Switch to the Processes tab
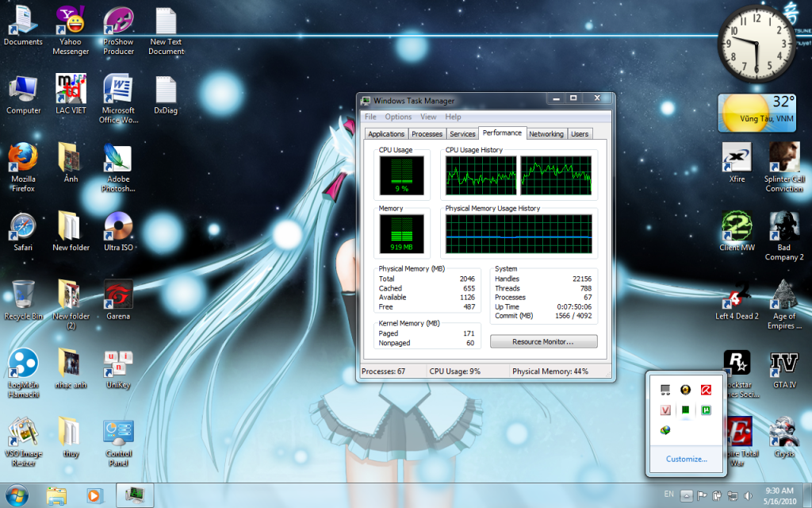 click(x=427, y=134)
